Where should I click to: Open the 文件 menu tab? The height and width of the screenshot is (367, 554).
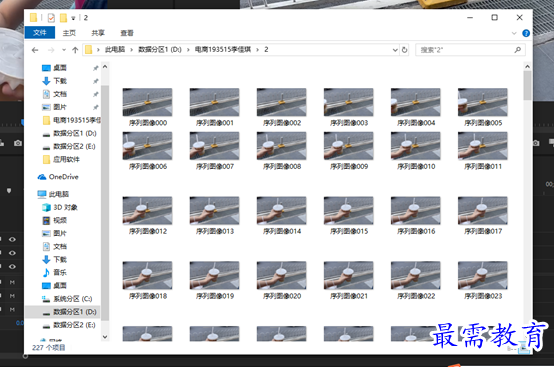(40, 32)
